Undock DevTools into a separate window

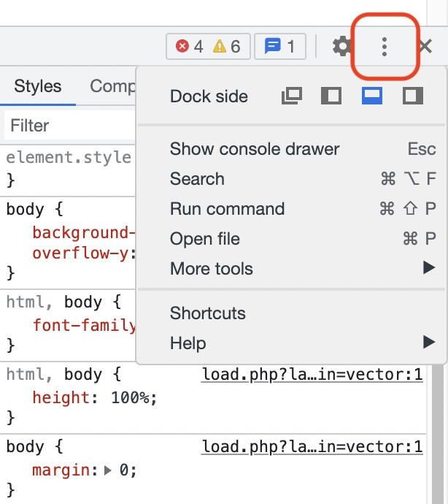tap(292, 96)
